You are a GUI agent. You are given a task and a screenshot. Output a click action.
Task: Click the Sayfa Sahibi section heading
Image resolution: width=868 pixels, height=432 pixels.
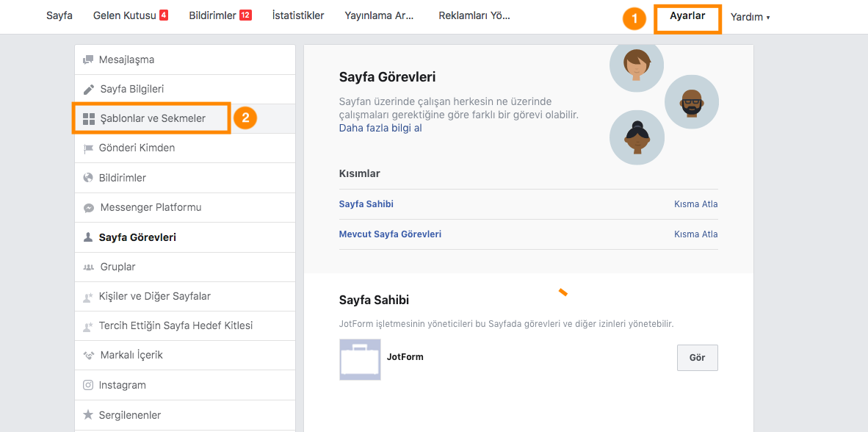(x=374, y=300)
